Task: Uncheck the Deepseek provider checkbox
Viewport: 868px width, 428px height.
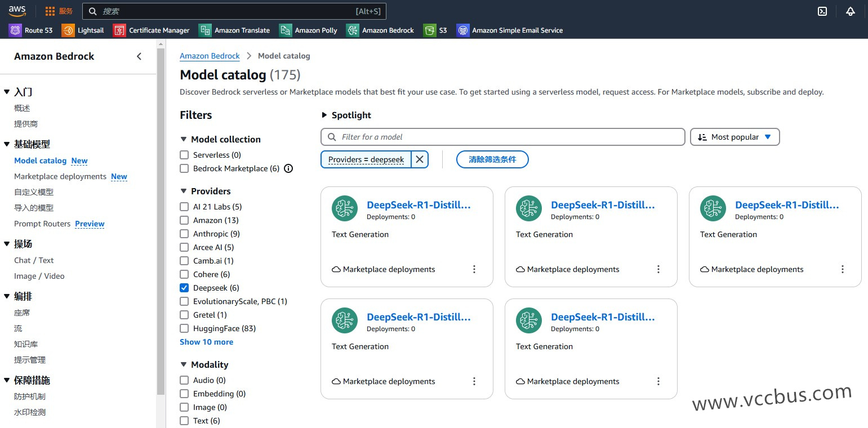Action: [x=184, y=288]
